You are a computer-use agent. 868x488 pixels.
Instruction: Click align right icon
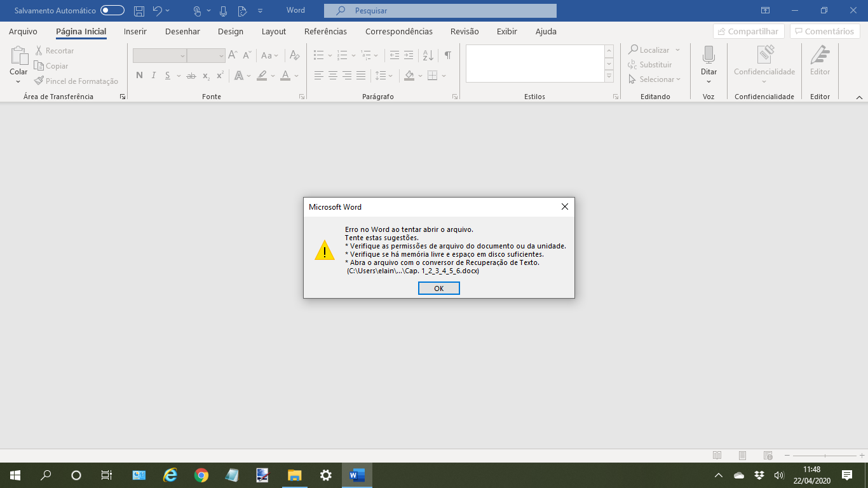pos(347,76)
